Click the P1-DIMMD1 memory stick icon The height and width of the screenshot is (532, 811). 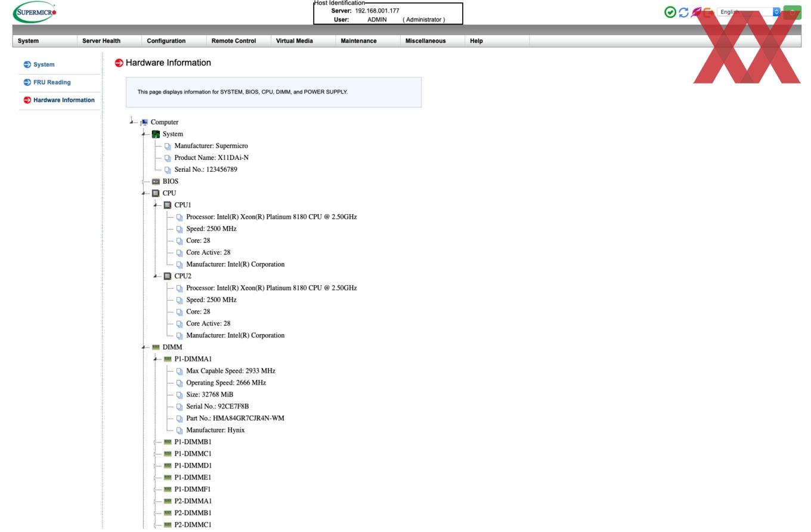pyautogui.click(x=168, y=466)
